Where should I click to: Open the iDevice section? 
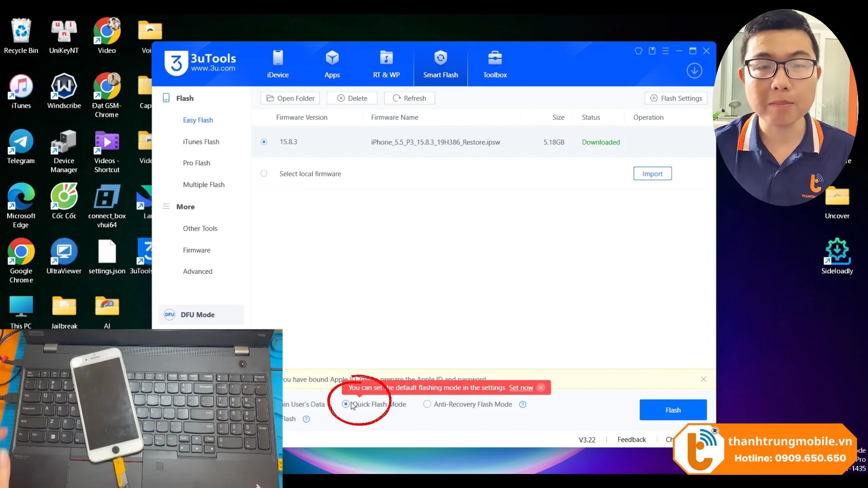[x=278, y=64]
